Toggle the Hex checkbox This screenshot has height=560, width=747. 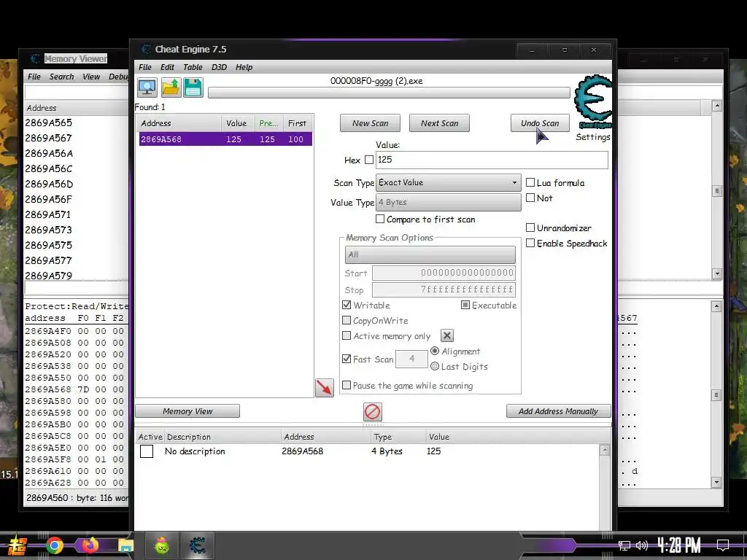click(368, 160)
